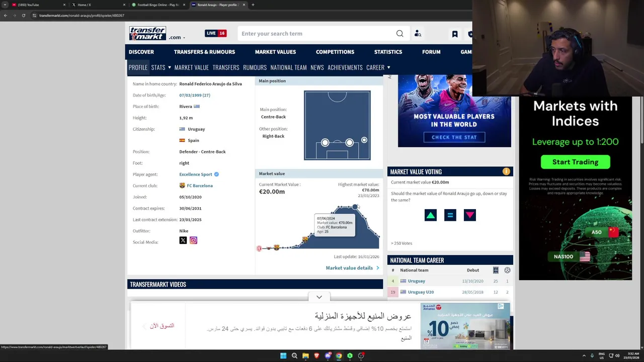
Task: Open a new browser tab
Action: pyautogui.click(x=253, y=5)
